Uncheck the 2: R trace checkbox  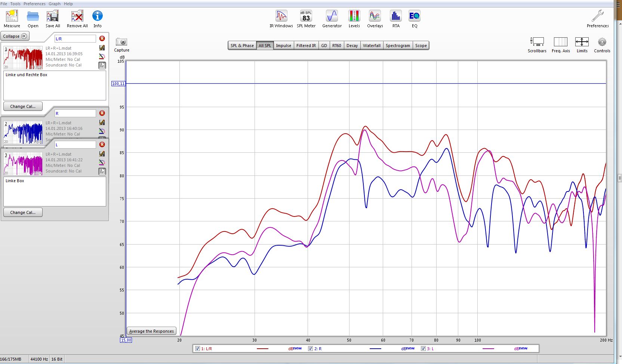click(x=310, y=349)
